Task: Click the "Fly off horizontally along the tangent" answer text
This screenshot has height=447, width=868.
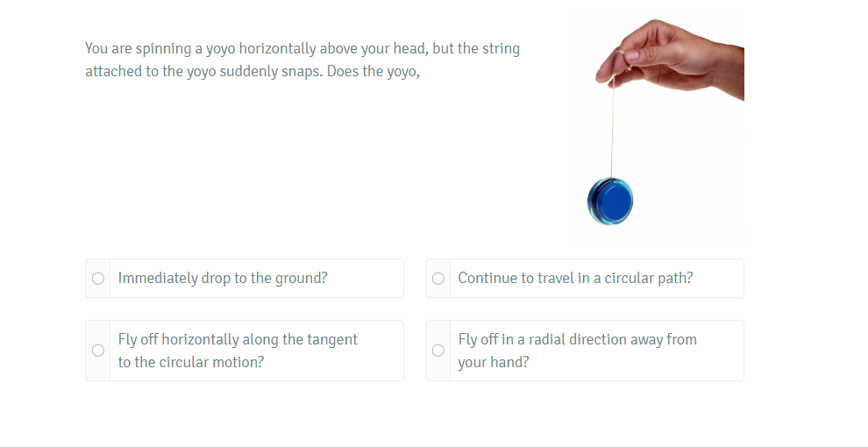Action: (x=238, y=340)
